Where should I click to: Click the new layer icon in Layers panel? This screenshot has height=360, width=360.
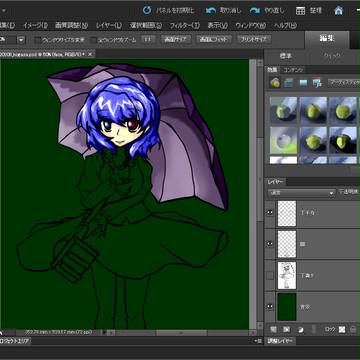(x=273, y=330)
